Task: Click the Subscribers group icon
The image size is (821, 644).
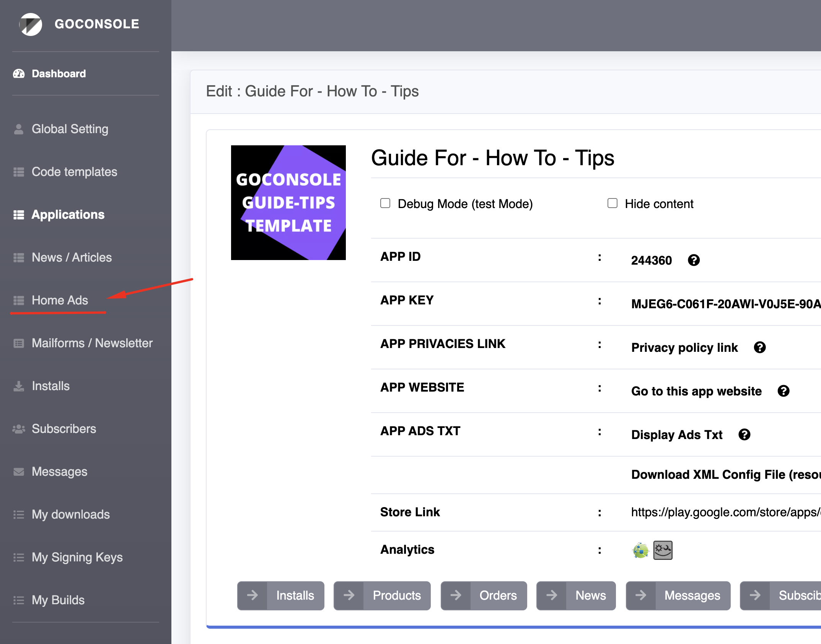Action: click(x=19, y=429)
